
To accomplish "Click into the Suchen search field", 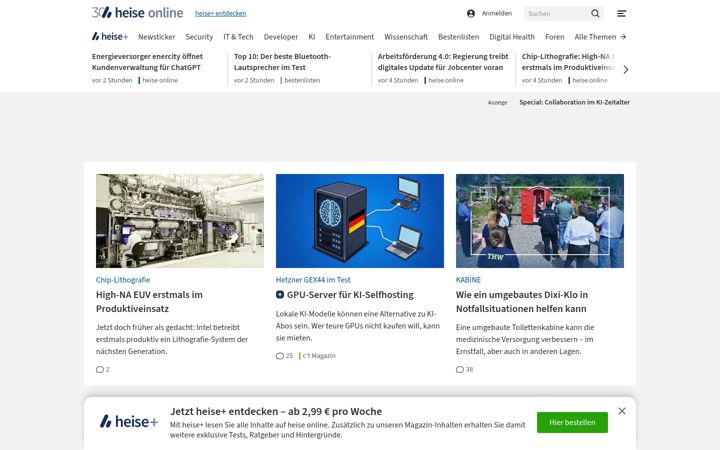I will point(557,14).
